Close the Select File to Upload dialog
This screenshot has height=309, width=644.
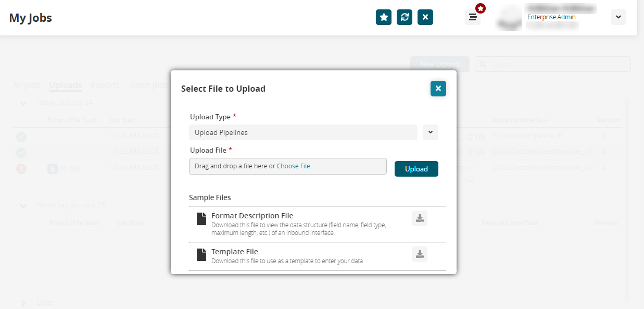tap(438, 89)
